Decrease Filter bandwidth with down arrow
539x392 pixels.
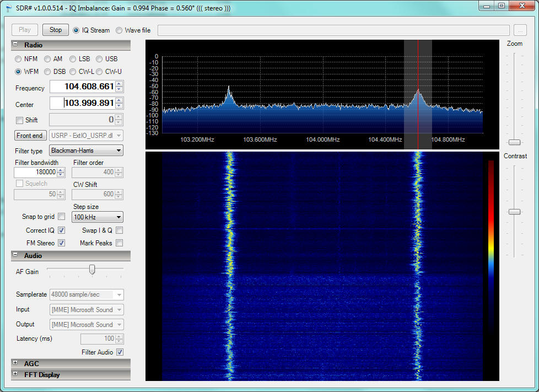click(61, 174)
